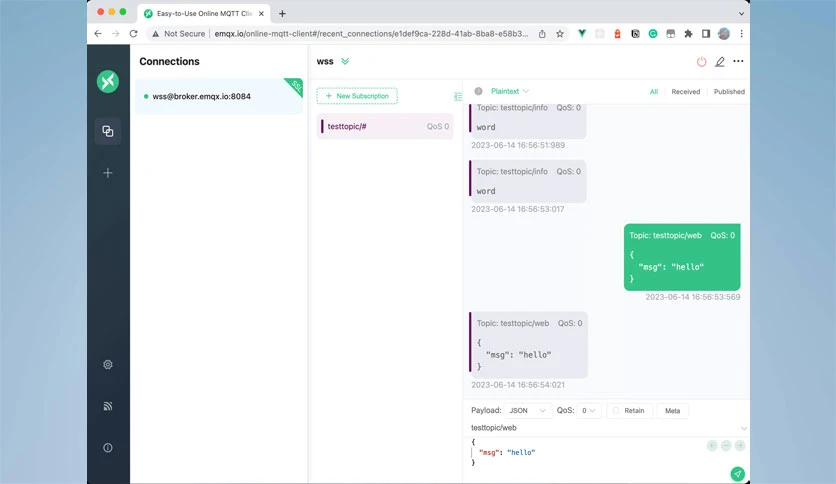Click the previous payload history arrow
Image resolution: width=836 pixels, height=484 pixels.
click(712, 446)
